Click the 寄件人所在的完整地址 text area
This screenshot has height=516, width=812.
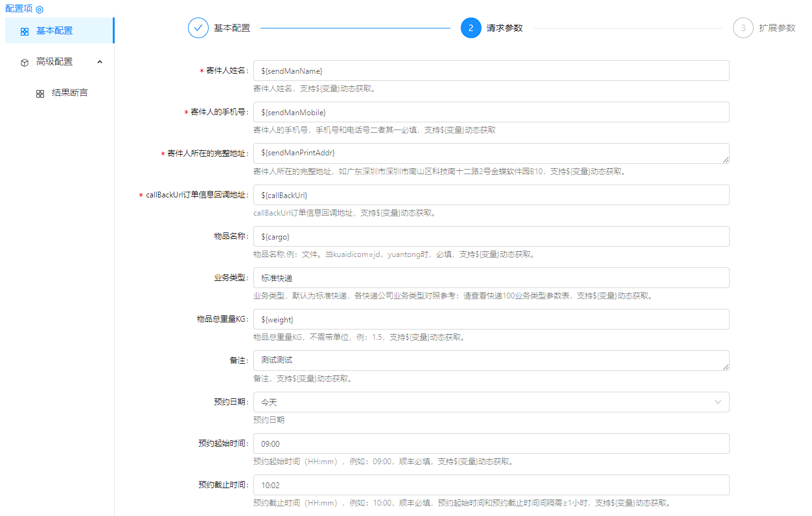pos(491,153)
